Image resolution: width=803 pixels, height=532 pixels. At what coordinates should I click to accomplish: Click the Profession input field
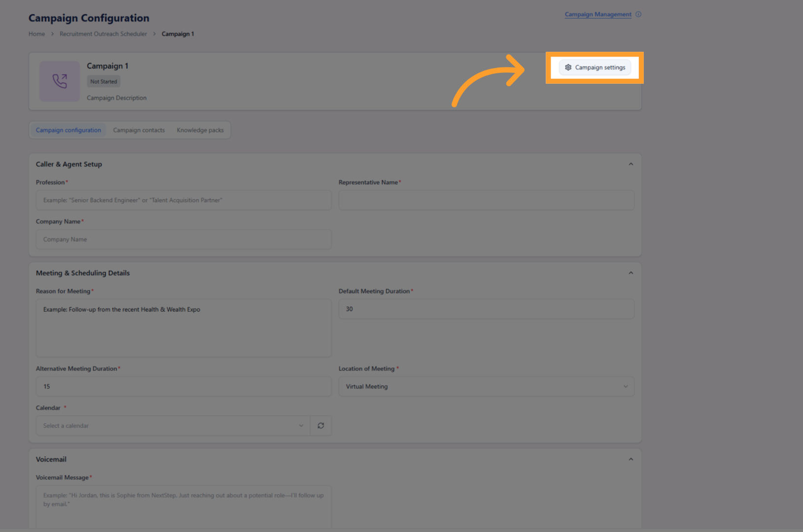(184, 200)
